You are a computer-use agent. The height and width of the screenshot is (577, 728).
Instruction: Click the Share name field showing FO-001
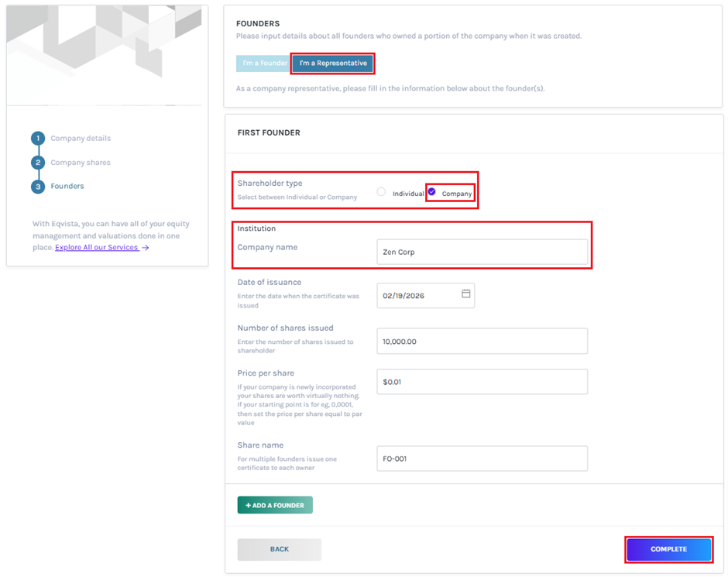482,459
